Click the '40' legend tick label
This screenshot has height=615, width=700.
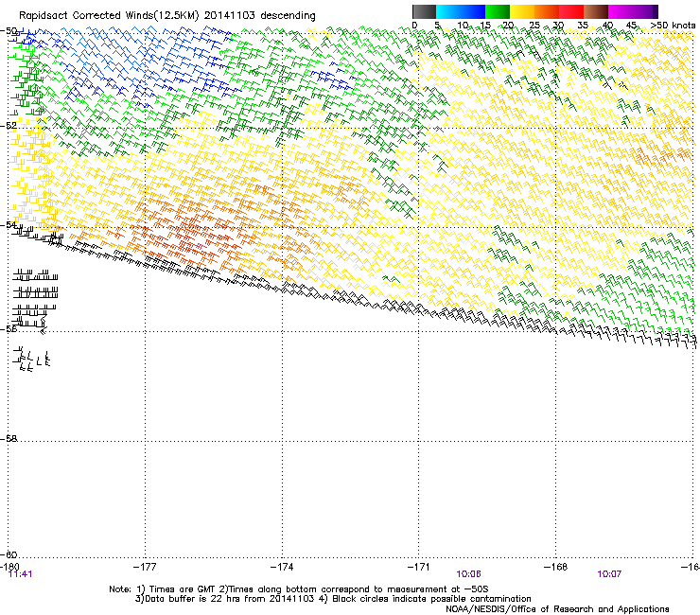point(607,26)
